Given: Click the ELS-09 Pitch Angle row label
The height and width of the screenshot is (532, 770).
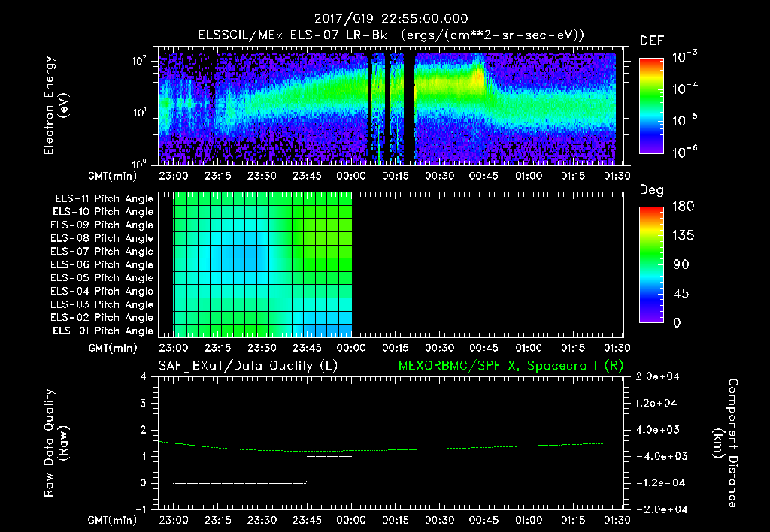Looking at the screenshot, I should click(102, 225).
